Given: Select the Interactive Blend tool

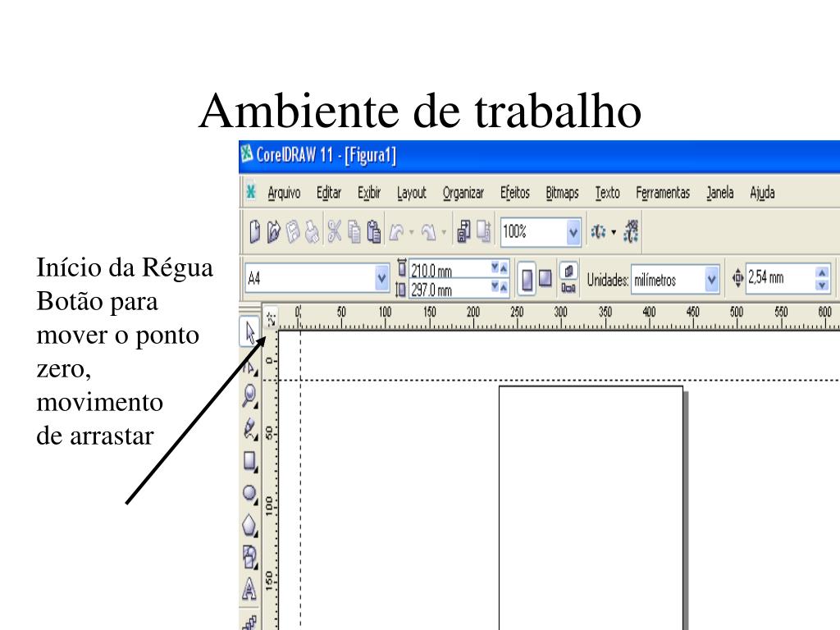Looking at the screenshot, I should pos(249,622).
